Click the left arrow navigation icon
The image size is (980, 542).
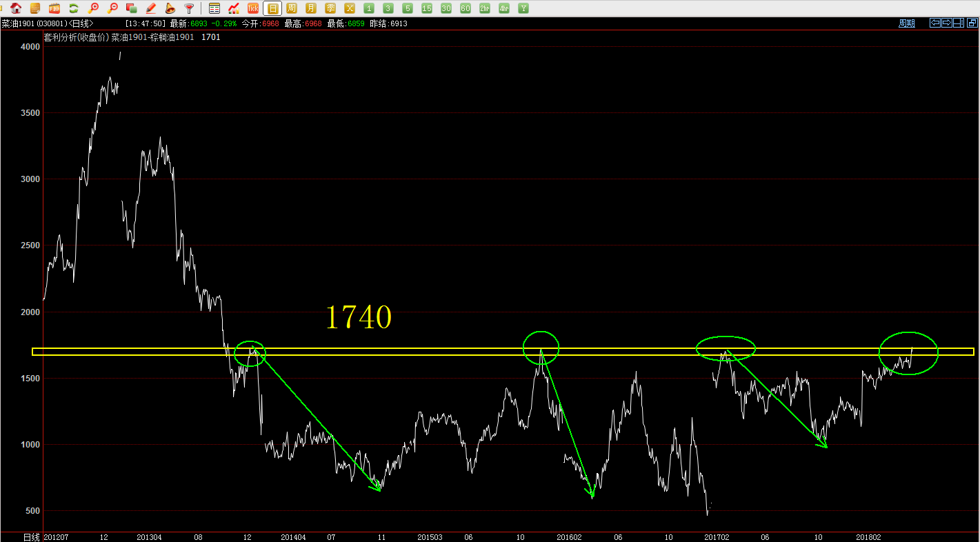point(935,23)
